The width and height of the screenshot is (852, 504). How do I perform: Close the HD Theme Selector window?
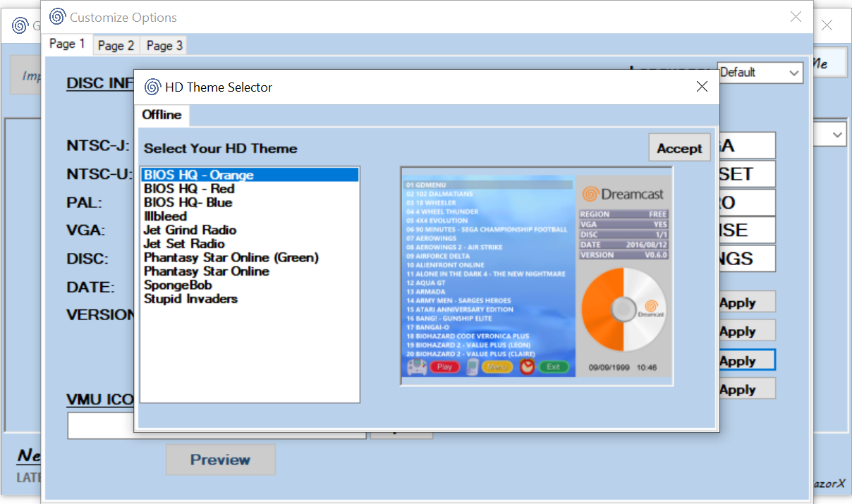coord(702,87)
